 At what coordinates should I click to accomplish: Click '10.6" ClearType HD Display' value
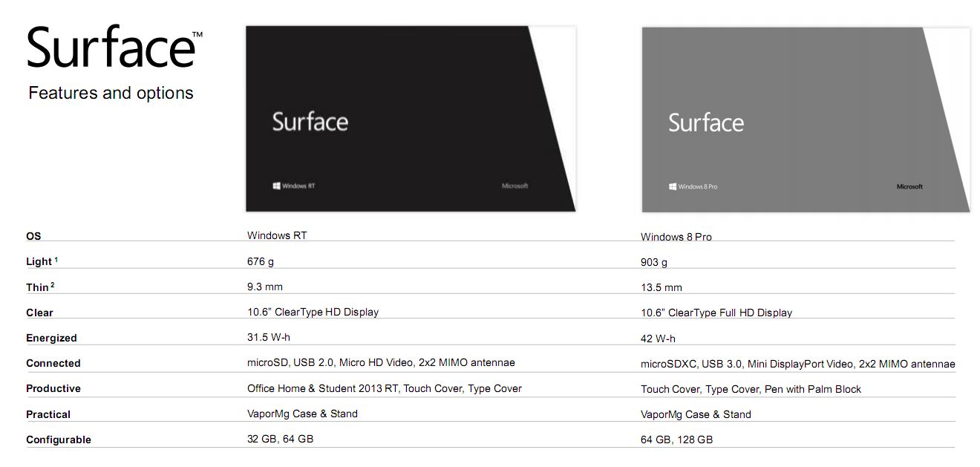point(313,312)
